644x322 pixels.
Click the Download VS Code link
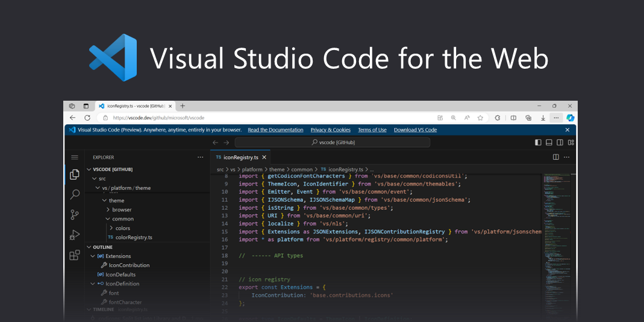[415, 130]
